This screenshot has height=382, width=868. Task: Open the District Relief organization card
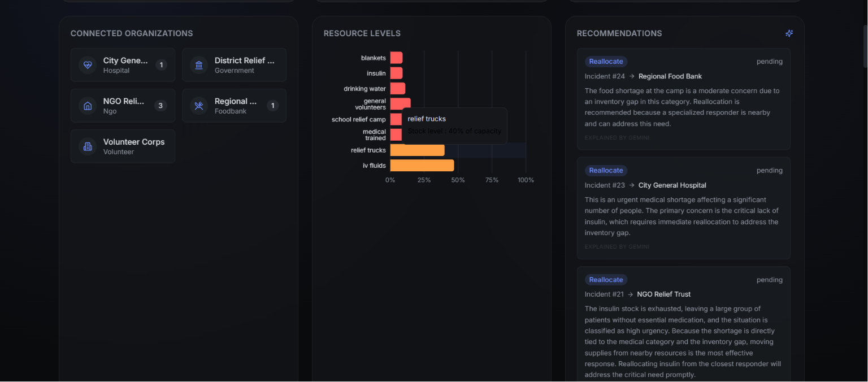coord(234,65)
